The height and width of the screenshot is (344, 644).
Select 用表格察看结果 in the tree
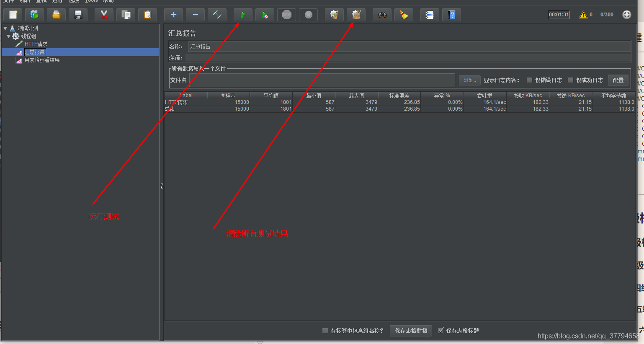(x=42, y=60)
